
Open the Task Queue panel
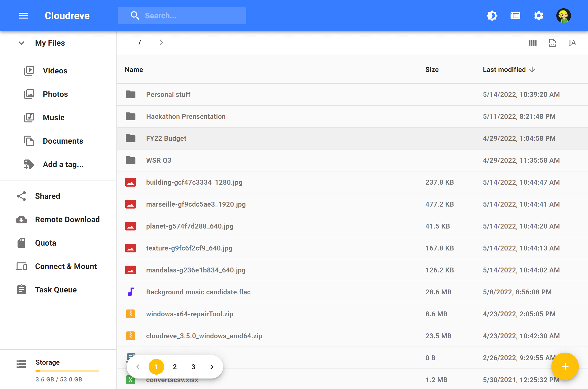56,289
